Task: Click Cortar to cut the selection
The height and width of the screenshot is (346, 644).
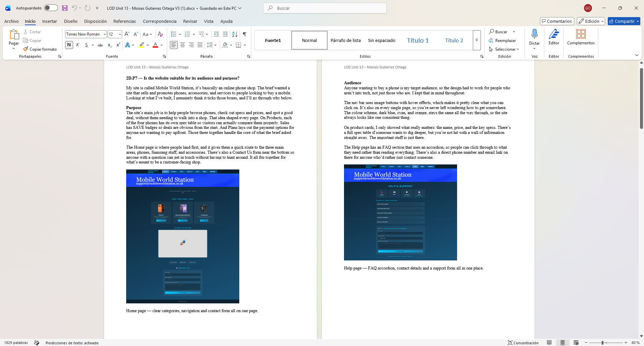Action: tap(32, 32)
